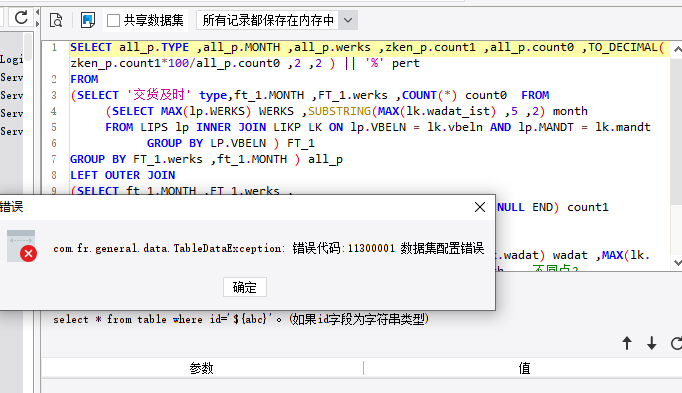This screenshot has width=682, height=393.
Task: Open the preview dataset icon
Action: pyautogui.click(x=56, y=20)
